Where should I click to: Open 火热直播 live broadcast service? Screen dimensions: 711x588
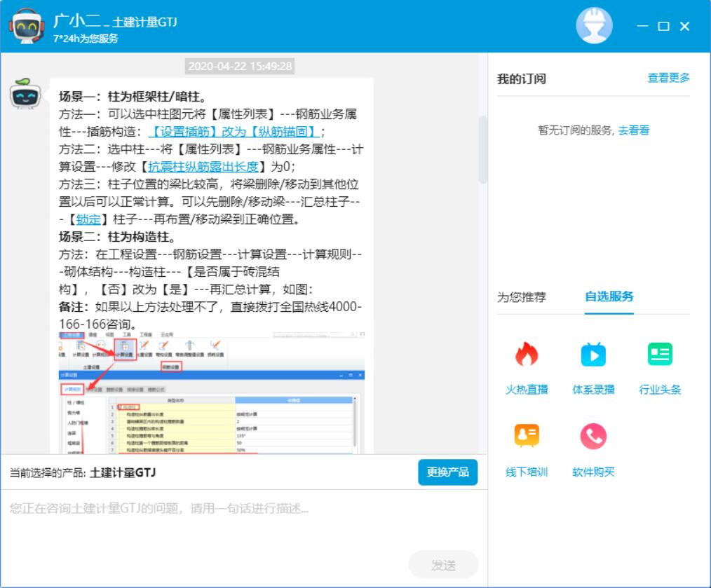coord(527,368)
